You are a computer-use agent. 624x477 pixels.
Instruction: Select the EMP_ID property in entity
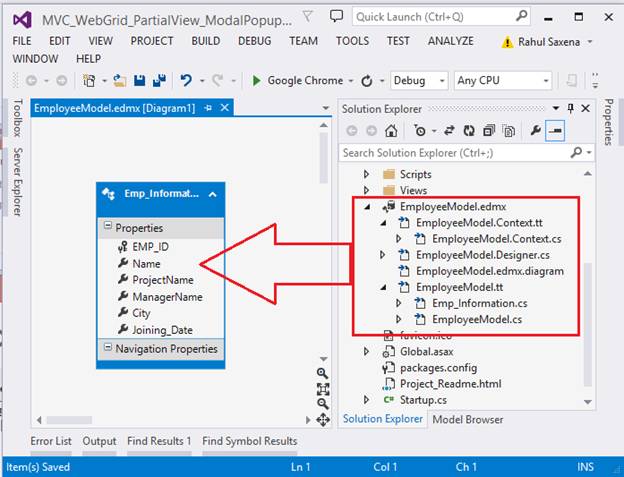tap(150, 247)
